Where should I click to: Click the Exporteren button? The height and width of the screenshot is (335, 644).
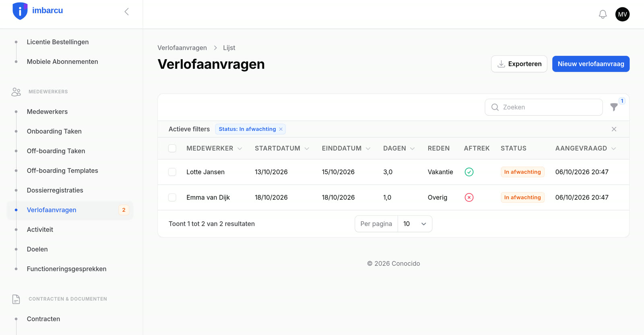tap(519, 64)
